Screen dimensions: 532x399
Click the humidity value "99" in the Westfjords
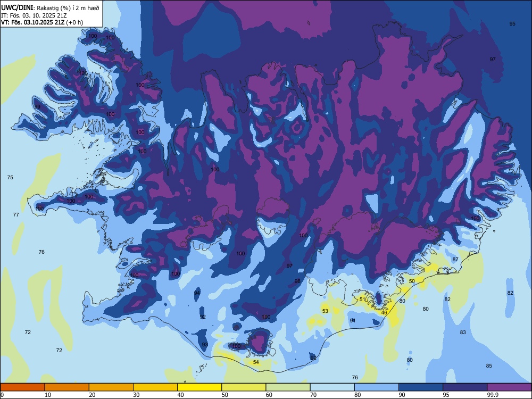point(37,106)
